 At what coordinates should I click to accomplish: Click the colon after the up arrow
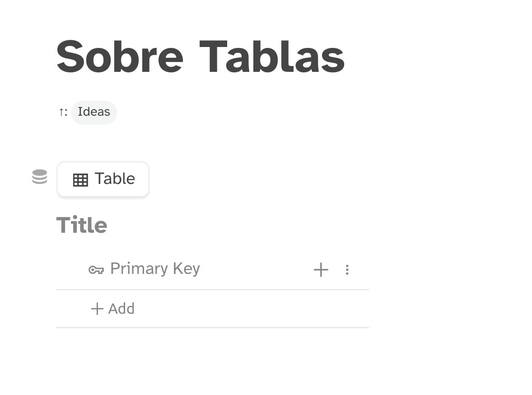tap(66, 113)
